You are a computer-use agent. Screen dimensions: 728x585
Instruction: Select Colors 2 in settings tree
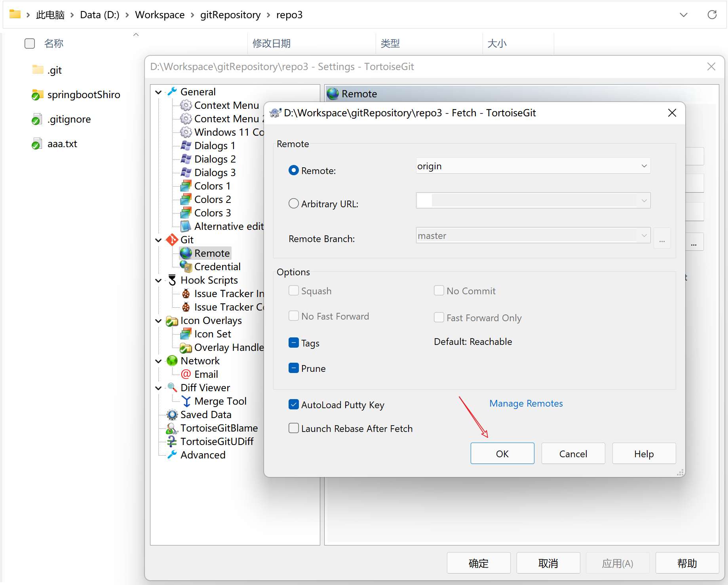[212, 199]
